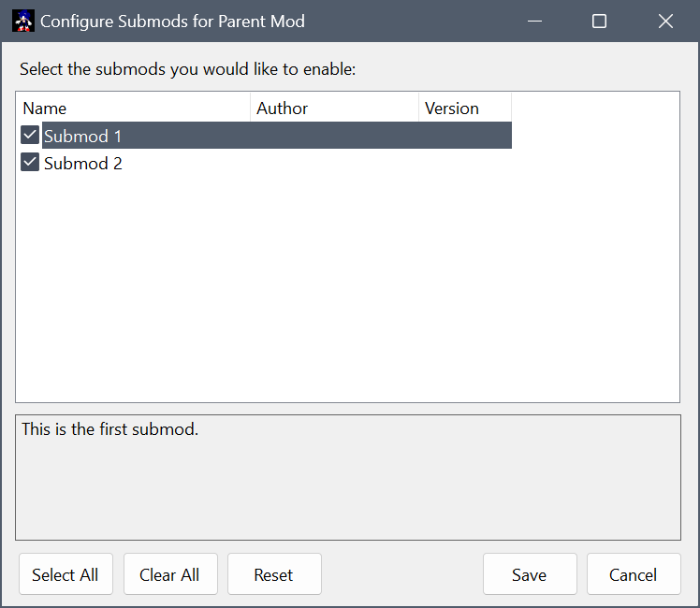Select the Submod 2 list entry

point(83,164)
